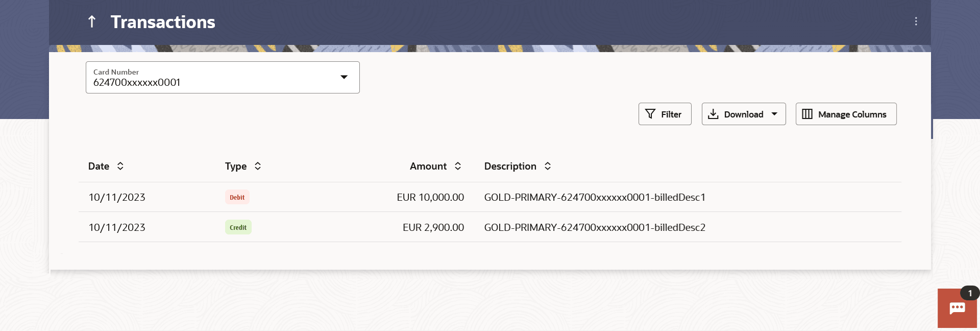Viewport: 980px width, 331px height.
Task: Sort transactions by Type column
Action: tap(258, 166)
